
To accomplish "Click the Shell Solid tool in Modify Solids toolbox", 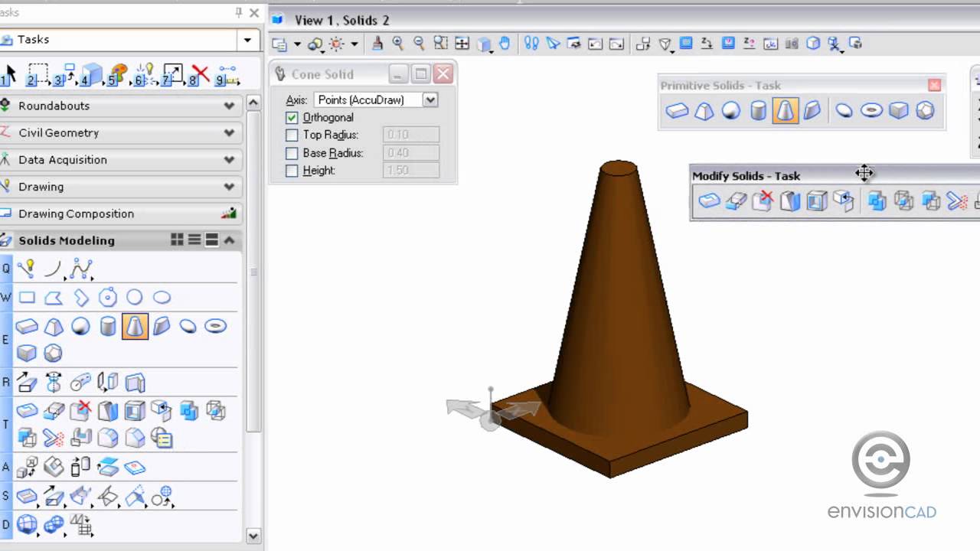I will click(x=817, y=201).
